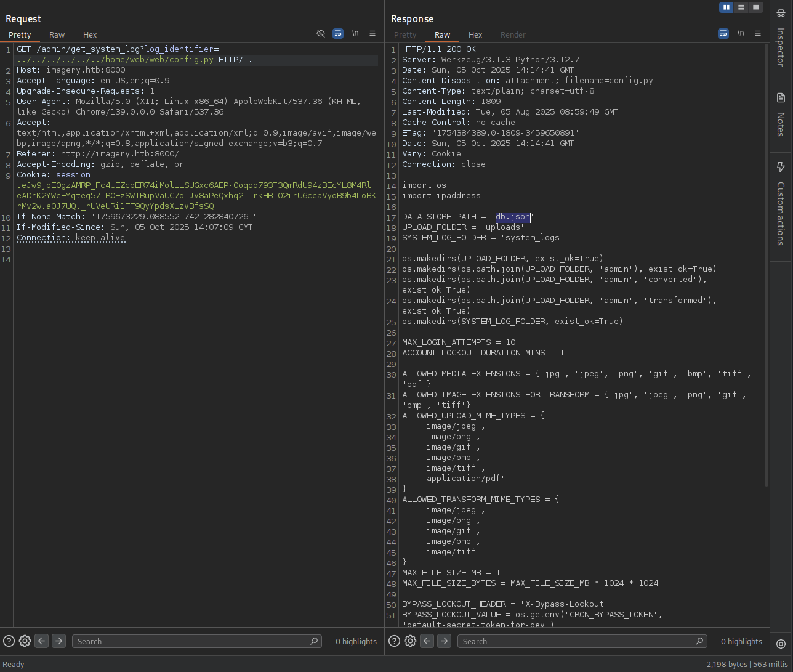This screenshot has width=793, height=672.
Task: Toggle line wrap icon in Request panel
Action: coord(338,34)
